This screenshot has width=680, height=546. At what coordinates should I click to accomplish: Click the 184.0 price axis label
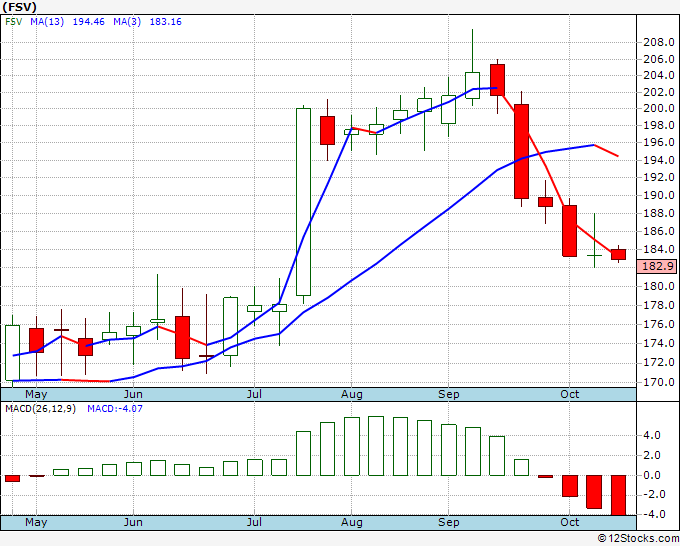point(658,249)
